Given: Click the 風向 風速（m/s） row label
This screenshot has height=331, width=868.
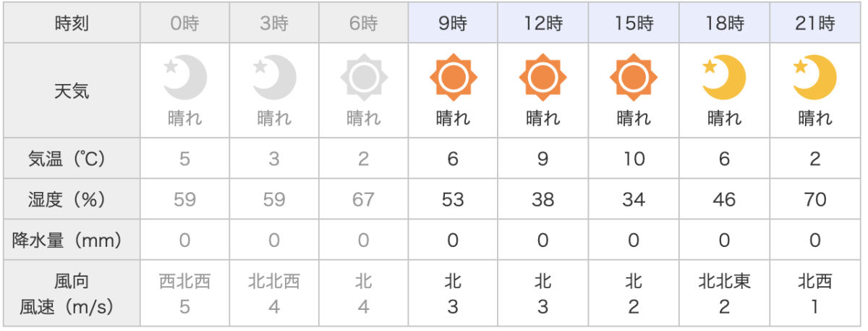Looking at the screenshot, I should [72, 293].
